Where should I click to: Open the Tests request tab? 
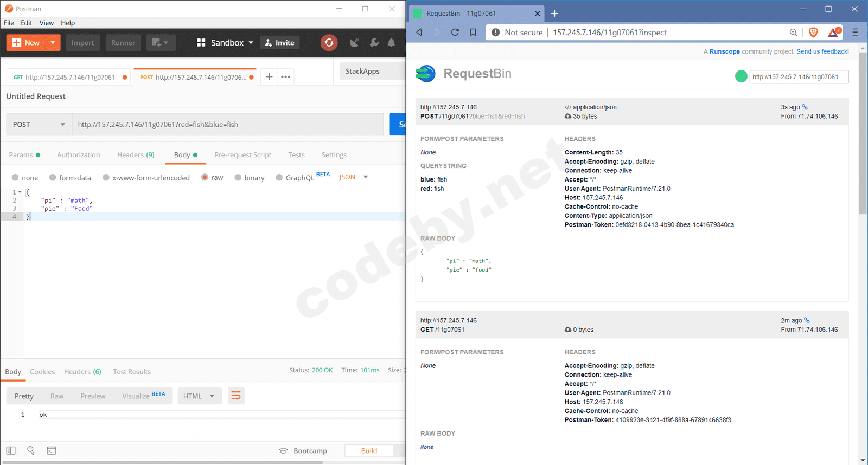coord(296,154)
